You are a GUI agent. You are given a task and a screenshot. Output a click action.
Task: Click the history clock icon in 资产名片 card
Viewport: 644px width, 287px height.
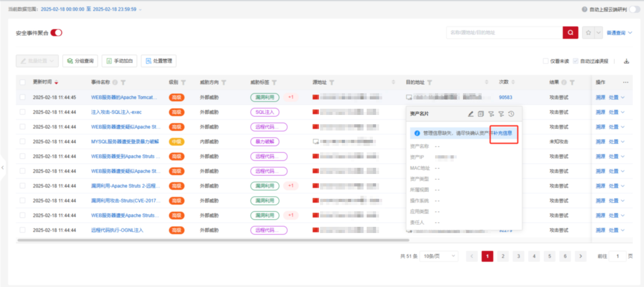[x=511, y=114]
